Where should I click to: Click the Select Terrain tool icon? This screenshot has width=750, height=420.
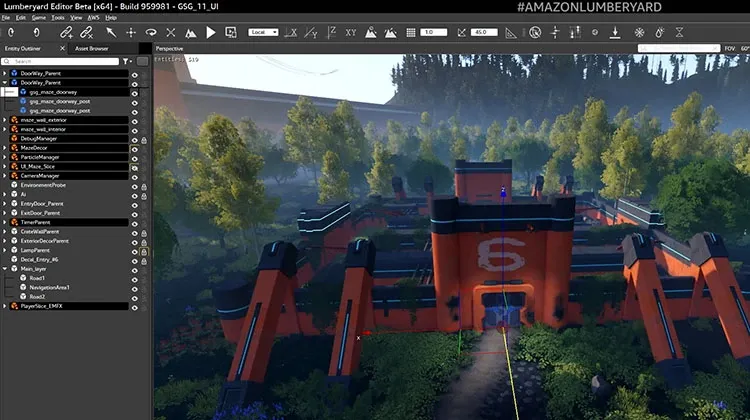pos(190,33)
